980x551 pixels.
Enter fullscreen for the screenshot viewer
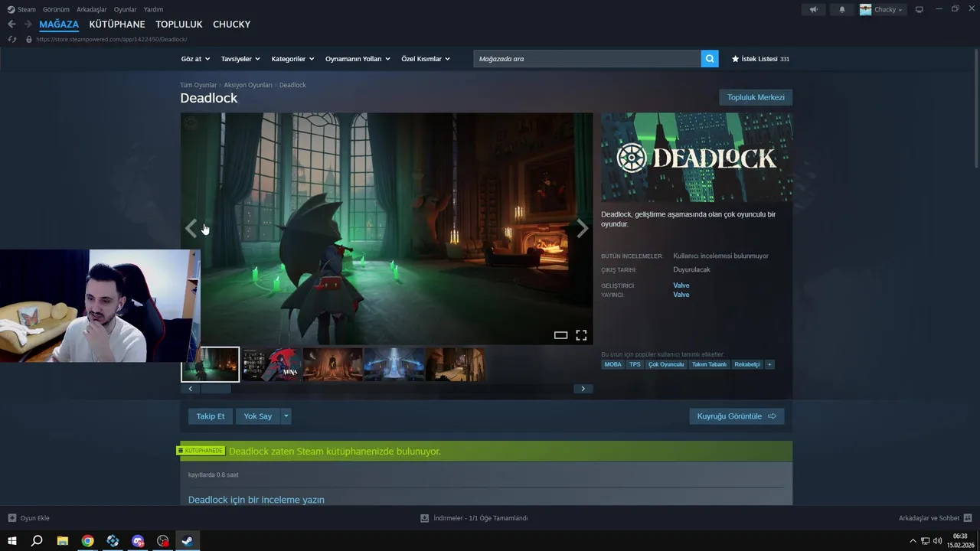581,335
